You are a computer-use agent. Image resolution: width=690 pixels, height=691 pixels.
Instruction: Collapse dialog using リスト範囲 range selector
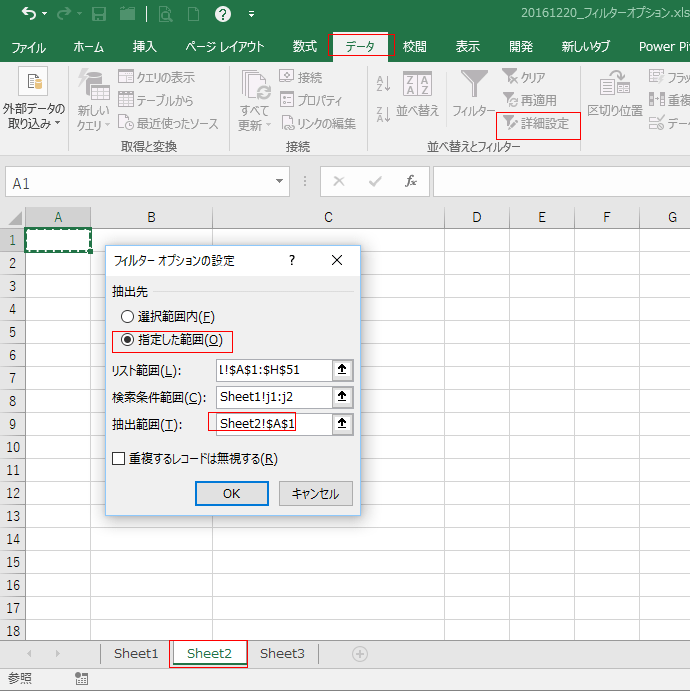343,370
